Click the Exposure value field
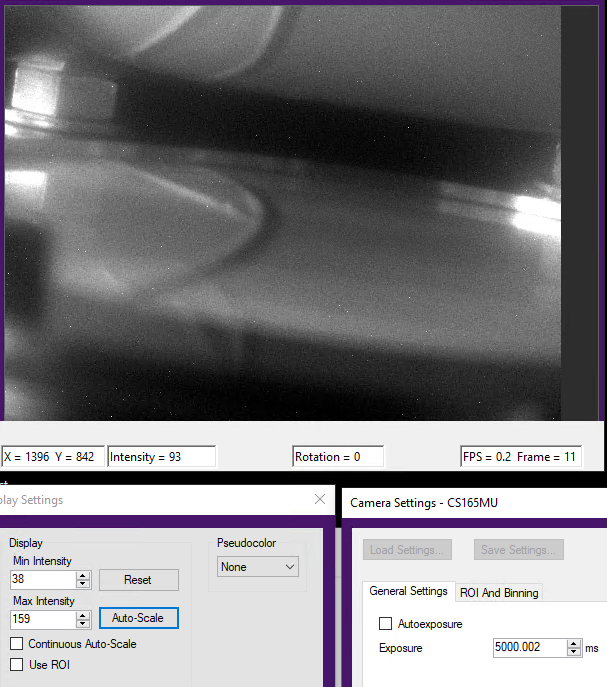 tap(530, 648)
